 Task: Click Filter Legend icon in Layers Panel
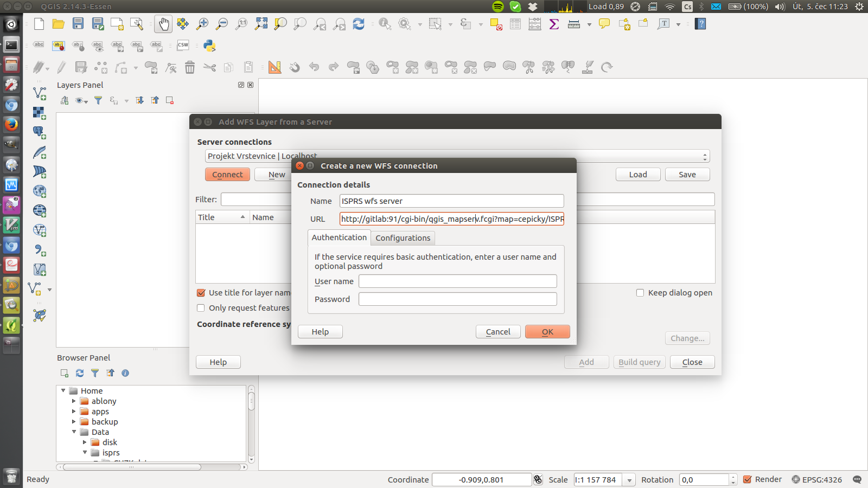pos(98,100)
